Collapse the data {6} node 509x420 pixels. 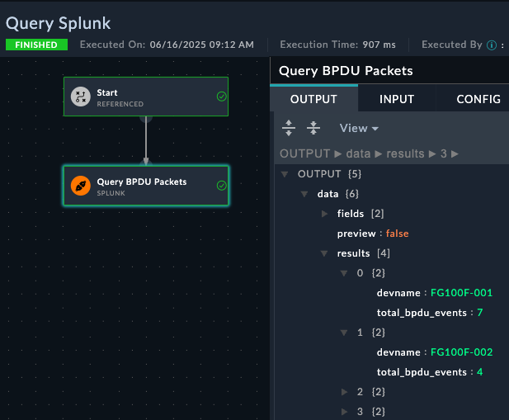pyautogui.click(x=304, y=194)
